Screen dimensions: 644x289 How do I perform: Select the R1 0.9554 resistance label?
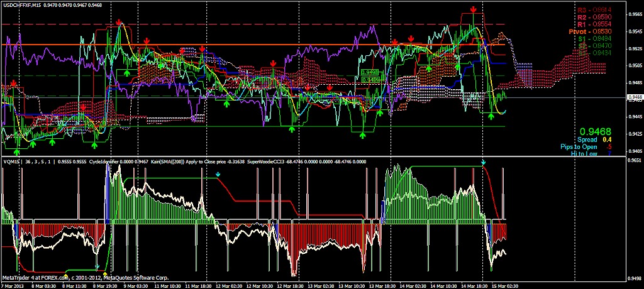[x=584, y=24]
